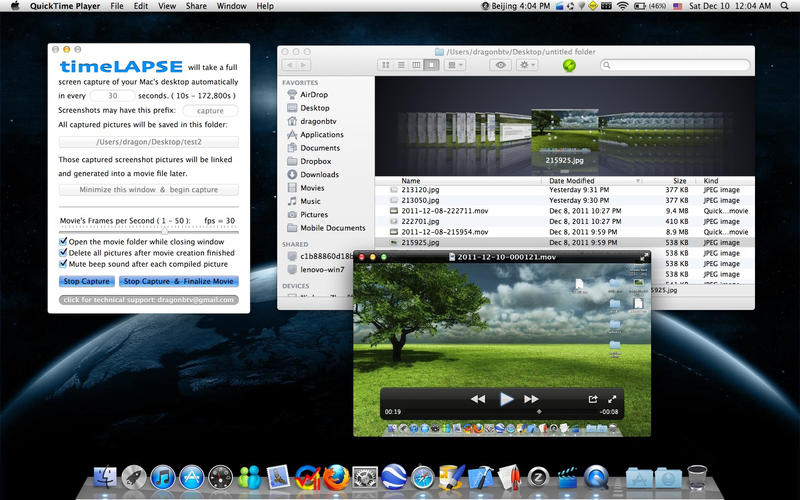Select 222701.jpg in Finder list
This screenshot has height=500, width=800.
click(565, 221)
